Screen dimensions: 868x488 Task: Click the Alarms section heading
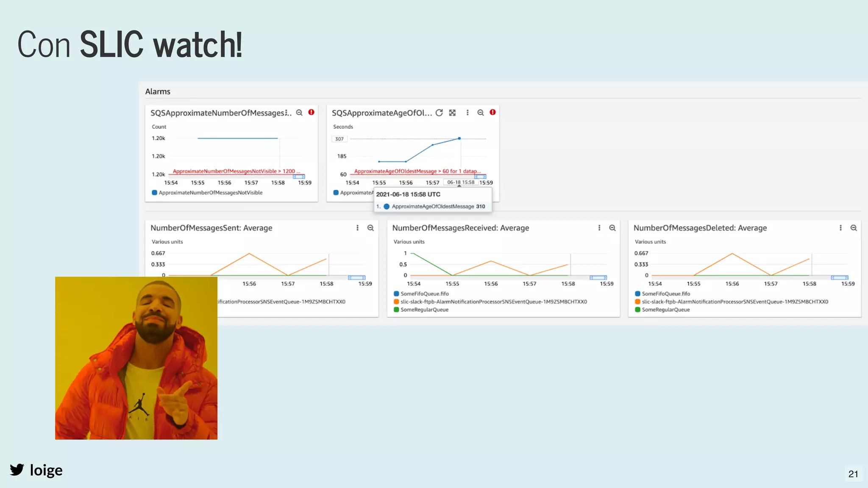158,91
